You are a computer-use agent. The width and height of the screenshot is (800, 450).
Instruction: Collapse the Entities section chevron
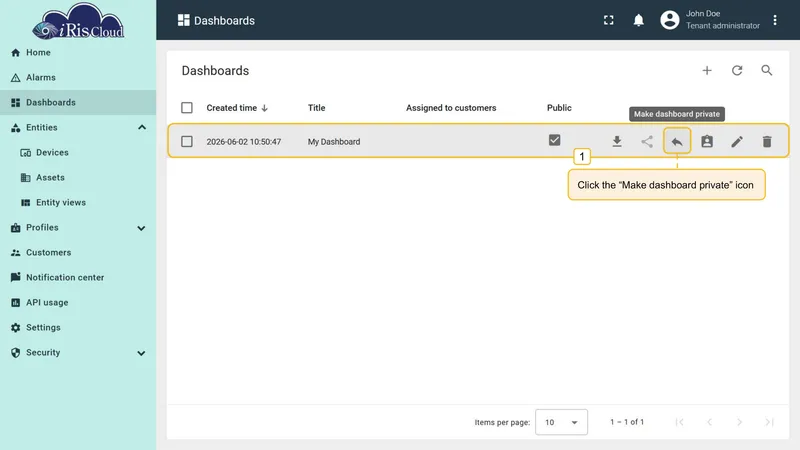coord(142,127)
